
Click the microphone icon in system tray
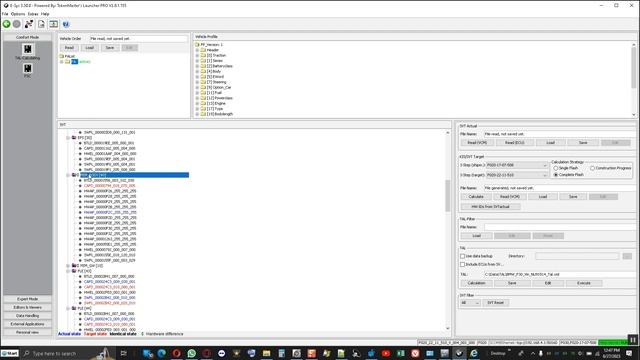[x=540, y=353]
